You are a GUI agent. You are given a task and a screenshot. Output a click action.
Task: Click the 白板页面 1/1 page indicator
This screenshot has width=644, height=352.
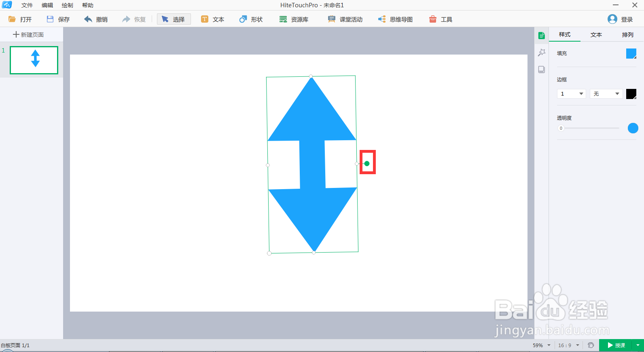[15, 346]
